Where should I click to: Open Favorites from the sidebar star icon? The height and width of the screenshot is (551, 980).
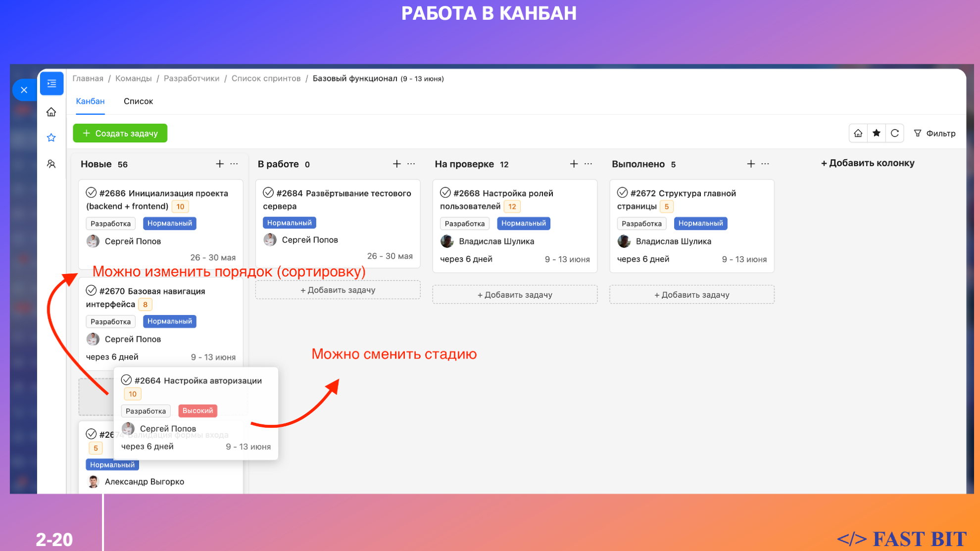click(x=51, y=138)
